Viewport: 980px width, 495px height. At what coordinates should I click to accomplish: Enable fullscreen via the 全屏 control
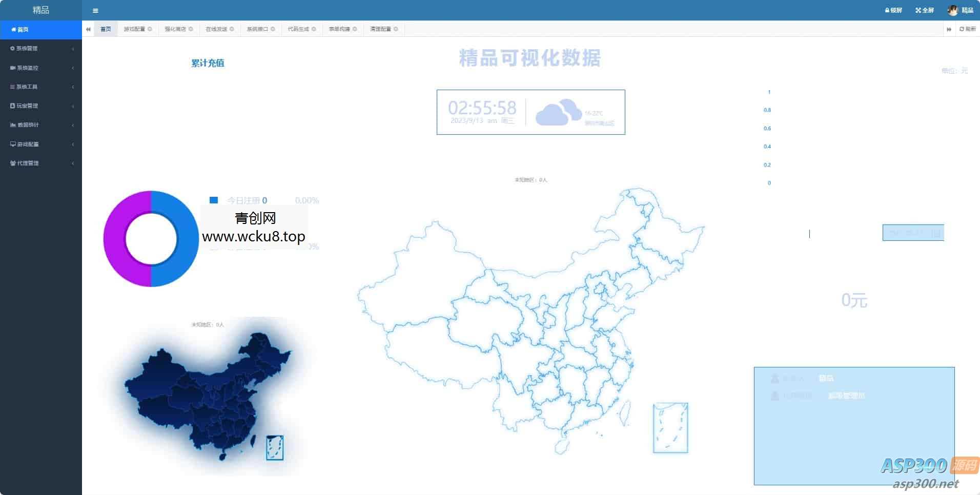coord(924,10)
